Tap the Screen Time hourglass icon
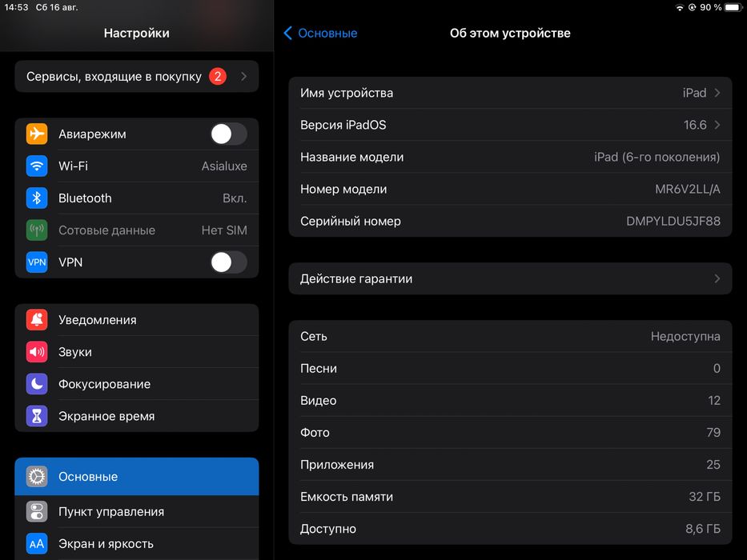The image size is (747, 560). (x=37, y=416)
